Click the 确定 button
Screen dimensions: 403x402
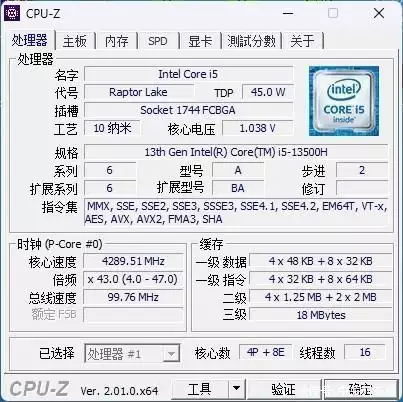(361, 388)
